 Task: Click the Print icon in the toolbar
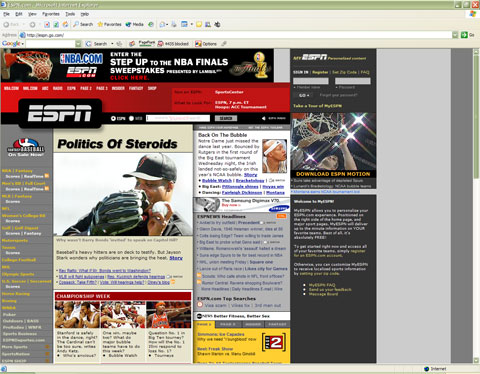174,24
